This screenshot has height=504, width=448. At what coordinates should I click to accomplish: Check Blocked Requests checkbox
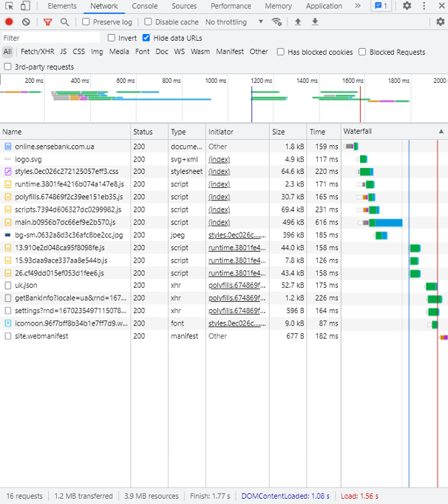pyautogui.click(x=362, y=52)
